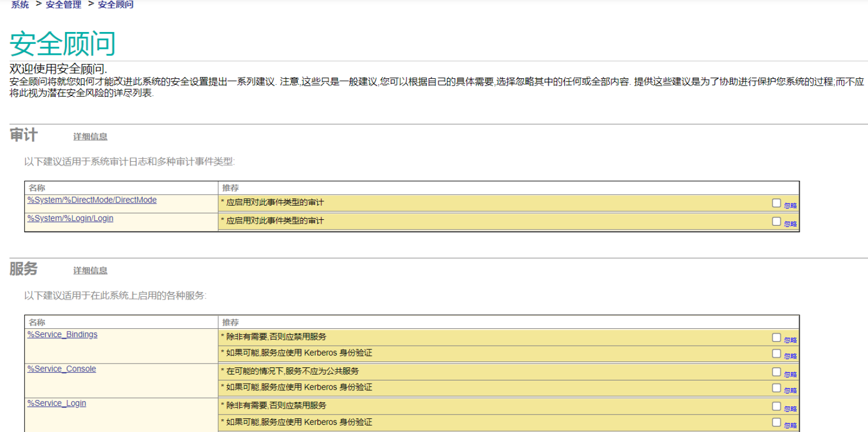Ignore the %Service_Console Kerberos recommendation
Viewport: 868px width, 432px height.
coord(776,388)
